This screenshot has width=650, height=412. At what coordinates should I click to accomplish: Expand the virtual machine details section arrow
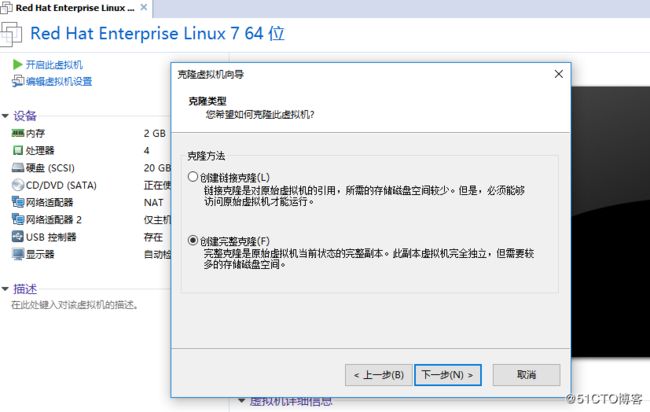(242, 401)
